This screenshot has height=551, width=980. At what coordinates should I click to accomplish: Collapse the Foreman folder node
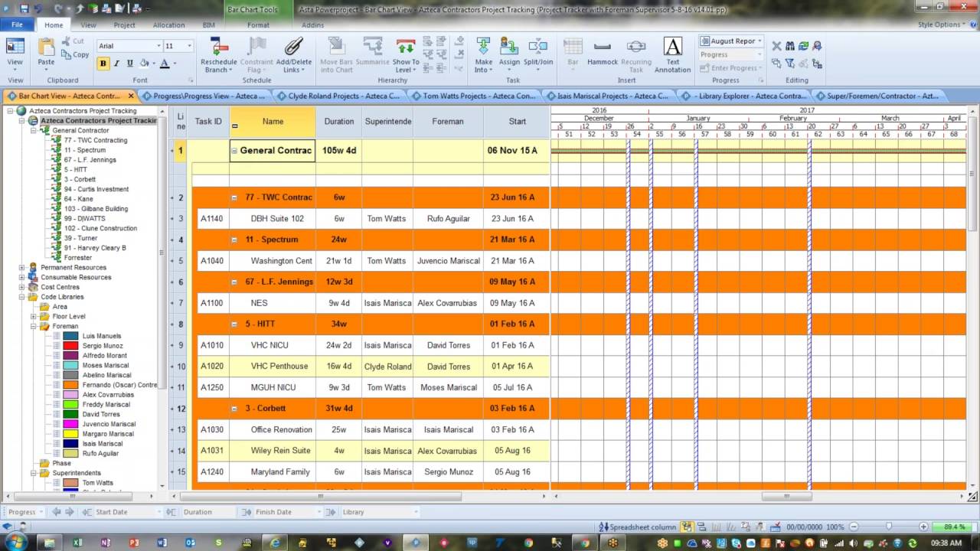[x=34, y=326]
